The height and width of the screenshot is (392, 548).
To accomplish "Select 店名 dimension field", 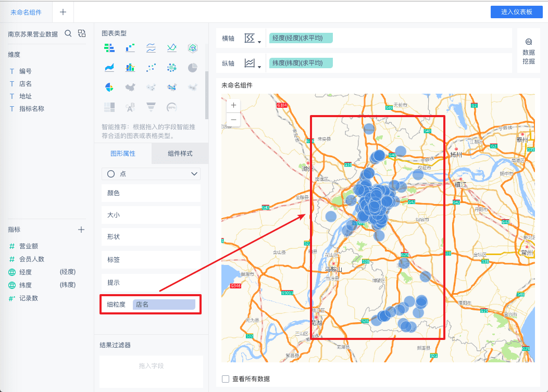I will [x=25, y=84].
